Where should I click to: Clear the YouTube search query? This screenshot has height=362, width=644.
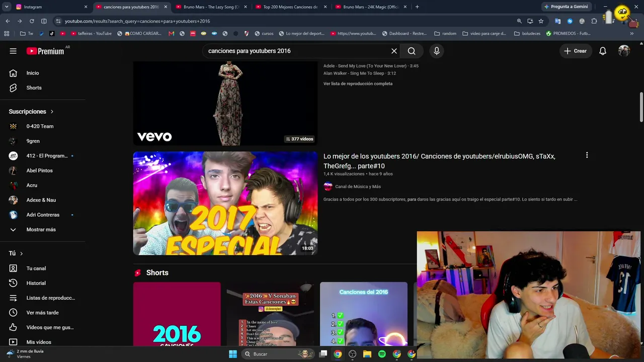point(394,51)
